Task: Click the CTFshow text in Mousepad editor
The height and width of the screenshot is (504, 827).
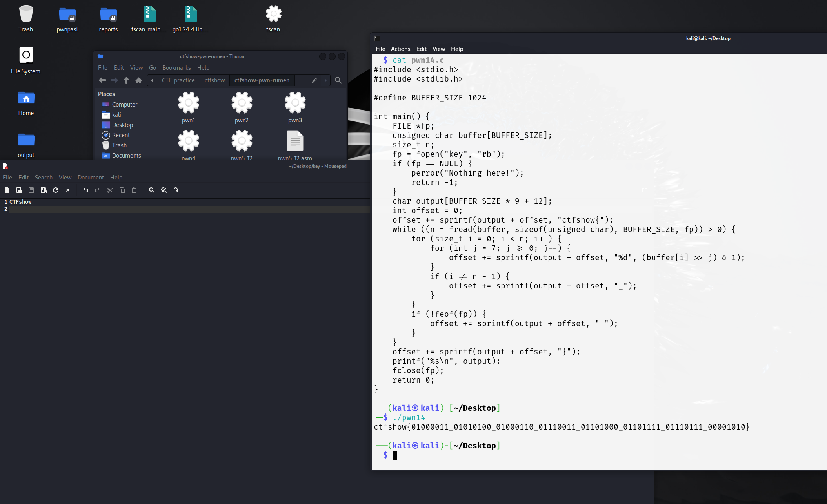Action: pyautogui.click(x=20, y=202)
